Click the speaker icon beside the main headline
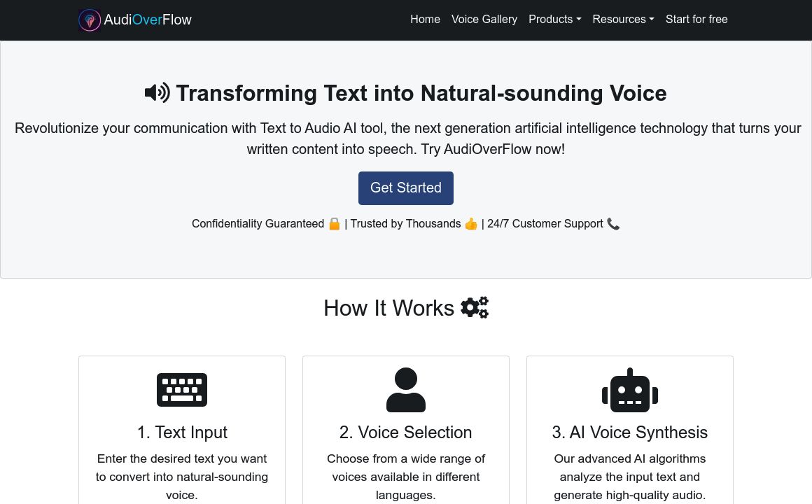Screen dimensions: 812x504 (x=157, y=92)
